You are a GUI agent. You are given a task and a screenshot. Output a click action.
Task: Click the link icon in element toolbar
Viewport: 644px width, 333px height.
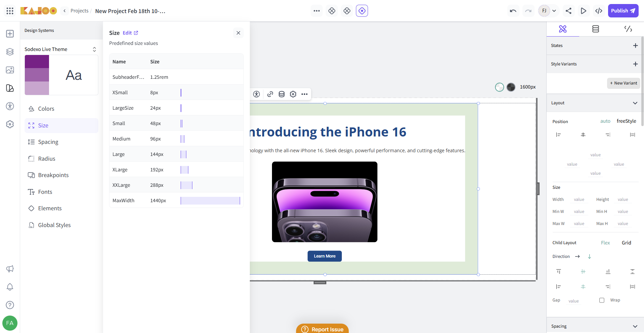270,94
